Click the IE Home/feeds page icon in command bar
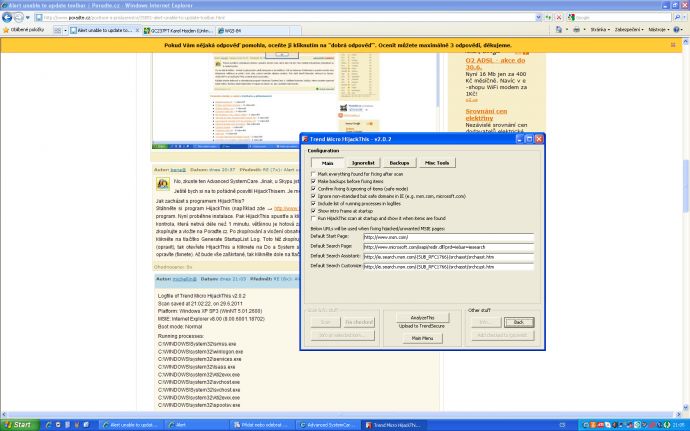 pos(559,29)
